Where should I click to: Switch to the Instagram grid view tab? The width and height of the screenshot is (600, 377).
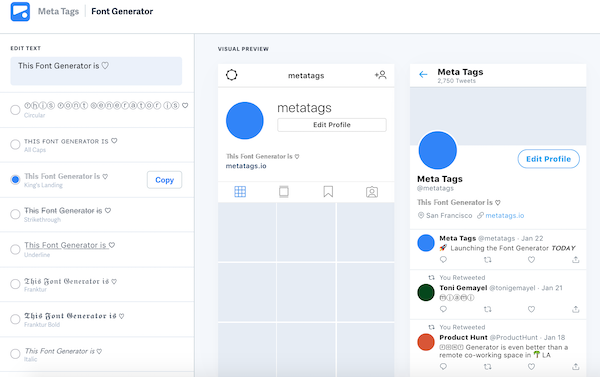[x=240, y=191]
